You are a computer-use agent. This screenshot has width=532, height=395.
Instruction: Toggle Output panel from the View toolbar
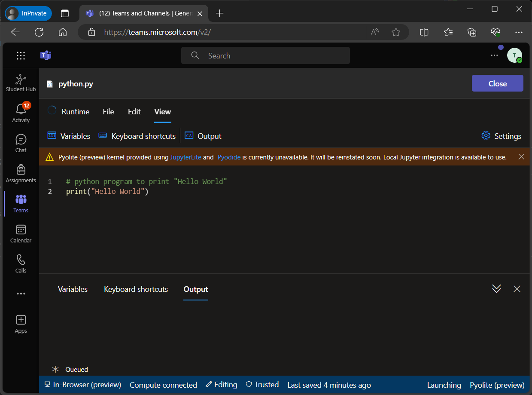(x=203, y=136)
